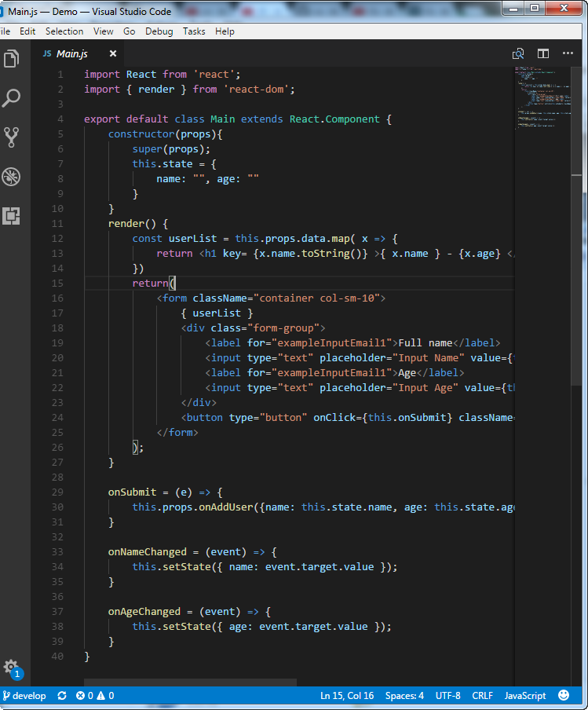The height and width of the screenshot is (710, 588).
Task: Close the Visual Studio Code window
Action: point(564,8)
